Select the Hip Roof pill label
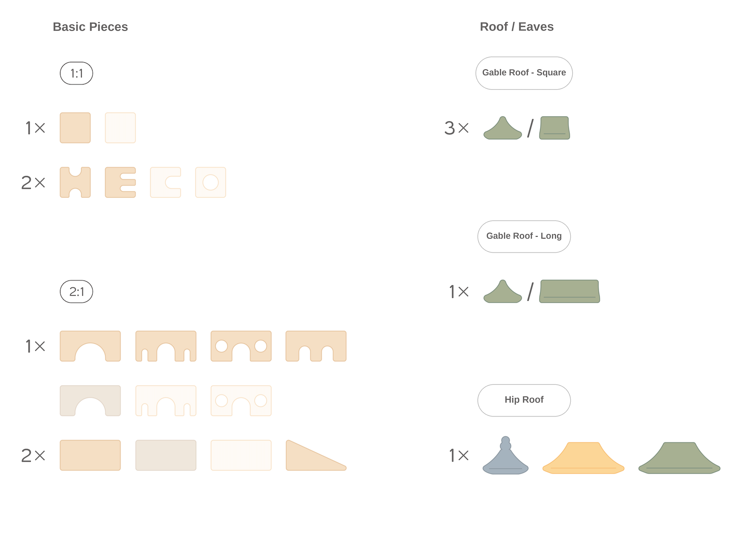 pos(524,400)
